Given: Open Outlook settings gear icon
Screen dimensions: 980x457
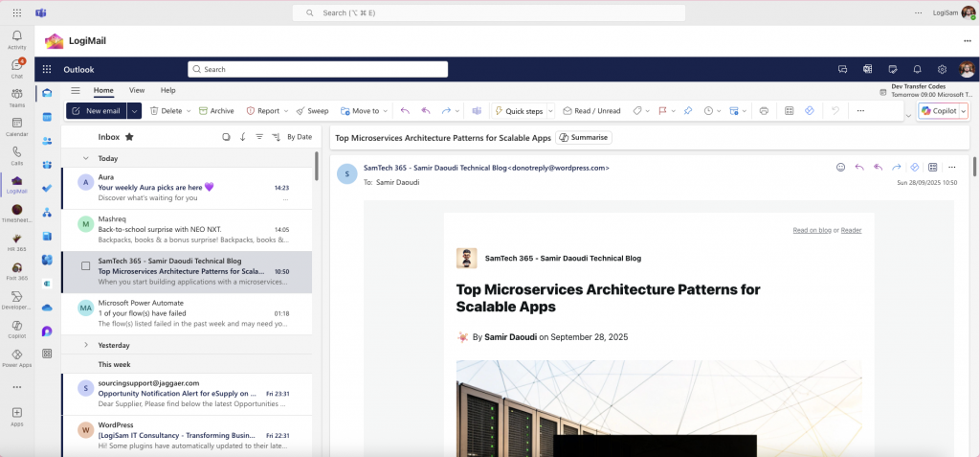Looking at the screenshot, I should pyautogui.click(x=942, y=69).
